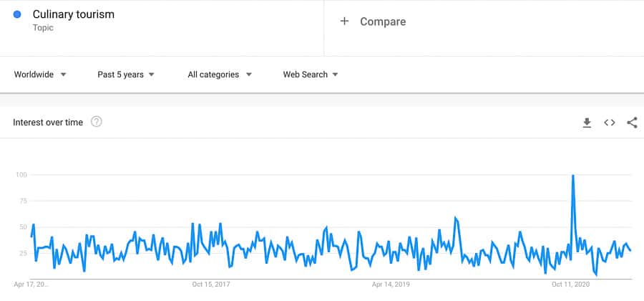Screen dimensions: 644x301
Task: Expand the All categories dropdown
Action: (x=220, y=75)
